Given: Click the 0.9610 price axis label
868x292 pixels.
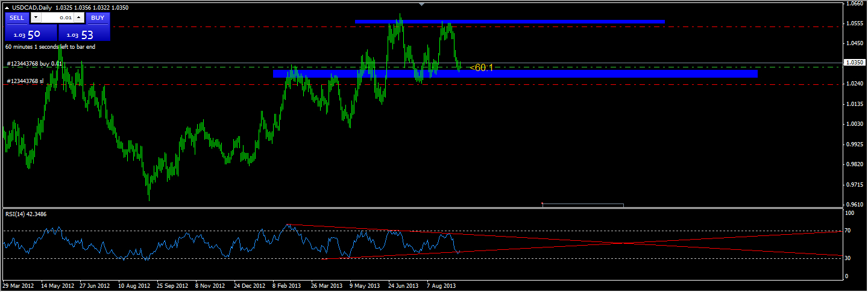Looking at the screenshot, I should click(x=856, y=204).
